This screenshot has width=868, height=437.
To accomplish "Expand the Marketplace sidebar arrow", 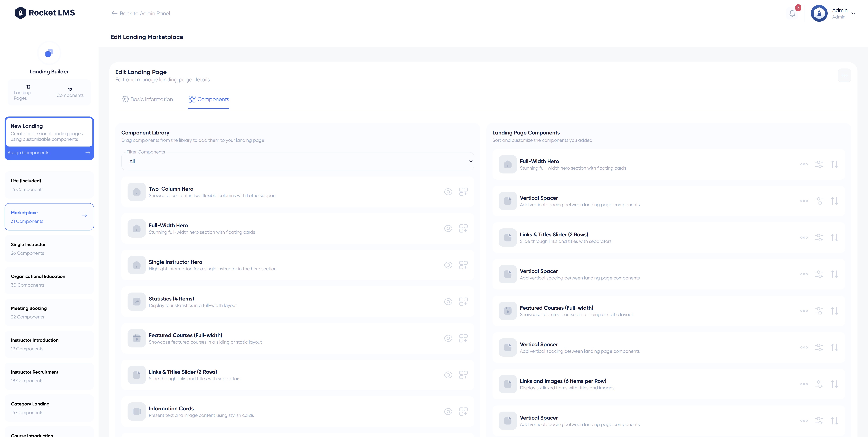I will tap(84, 215).
